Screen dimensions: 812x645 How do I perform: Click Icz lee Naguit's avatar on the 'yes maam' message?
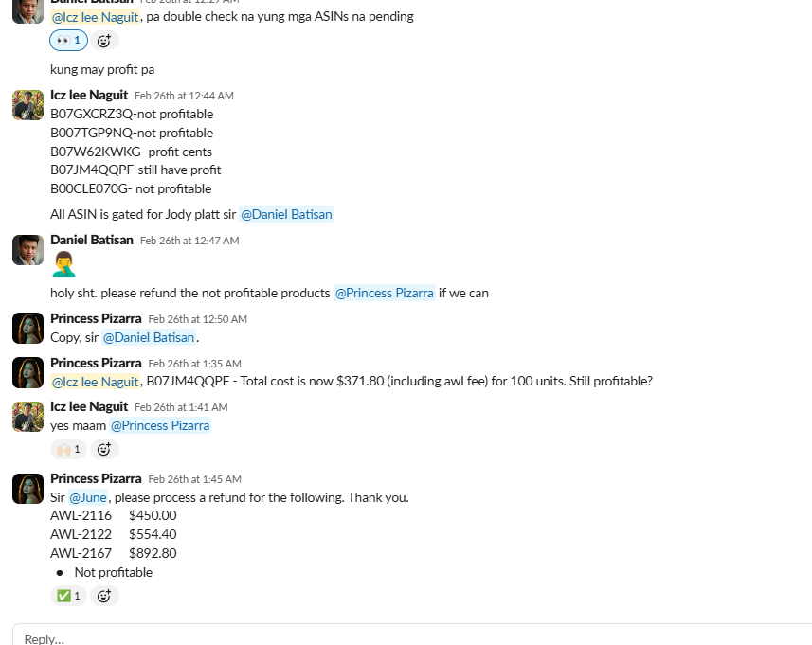pyautogui.click(x=28, y=416)
